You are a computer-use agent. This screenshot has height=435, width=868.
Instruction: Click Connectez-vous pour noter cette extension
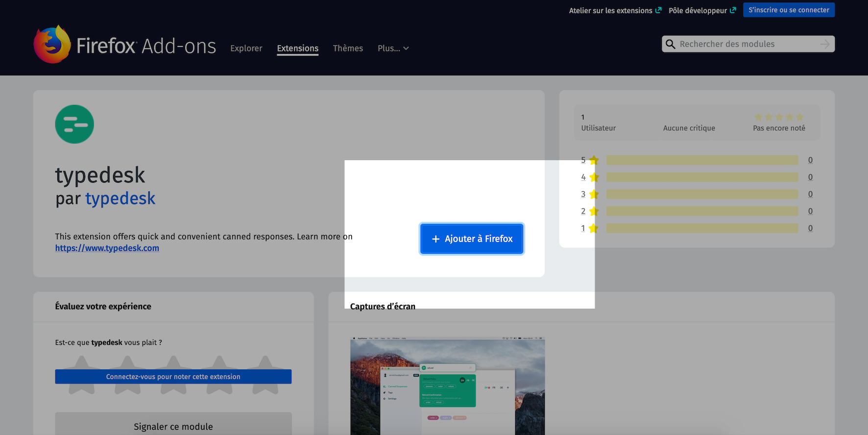point(173,377)
